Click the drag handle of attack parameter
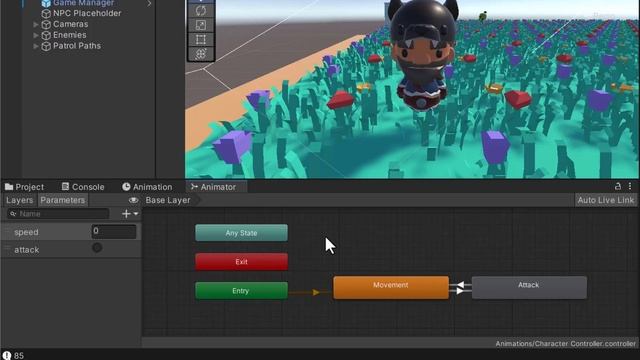The height and width of the screenshot is (360, 640). [7, 249]
